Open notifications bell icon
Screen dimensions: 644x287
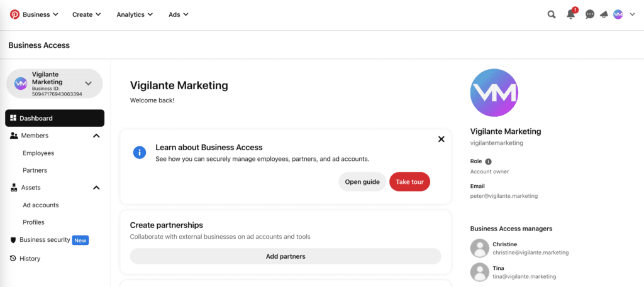571,14
